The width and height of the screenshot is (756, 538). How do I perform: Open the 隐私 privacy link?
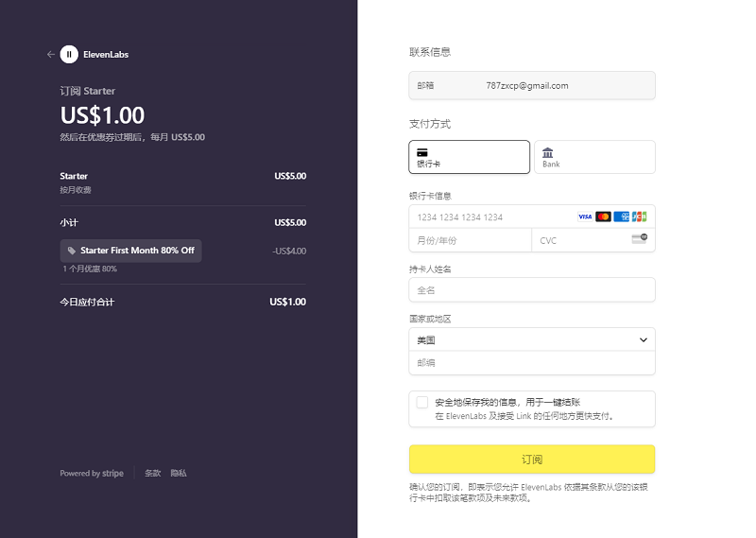pyautogui.click(x=179, y=474)
